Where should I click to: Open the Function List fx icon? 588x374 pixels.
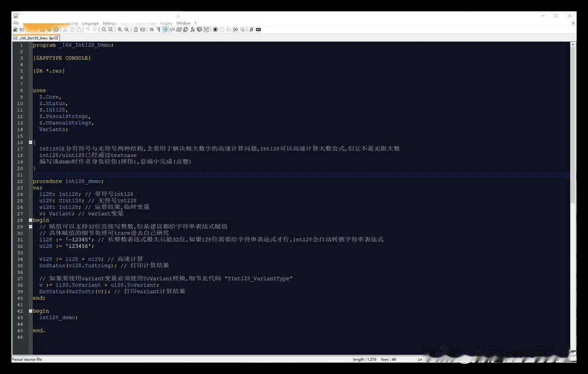(x=192, y=29)
